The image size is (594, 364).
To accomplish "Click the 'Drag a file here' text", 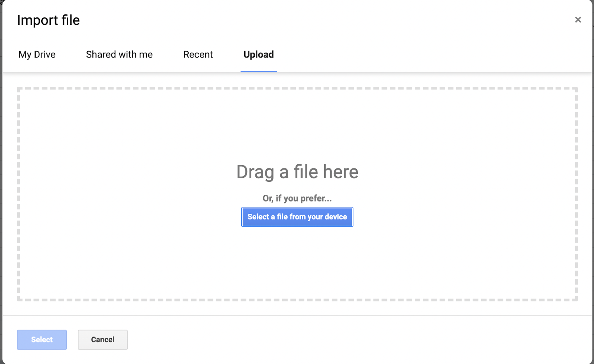I will point(297,172).
